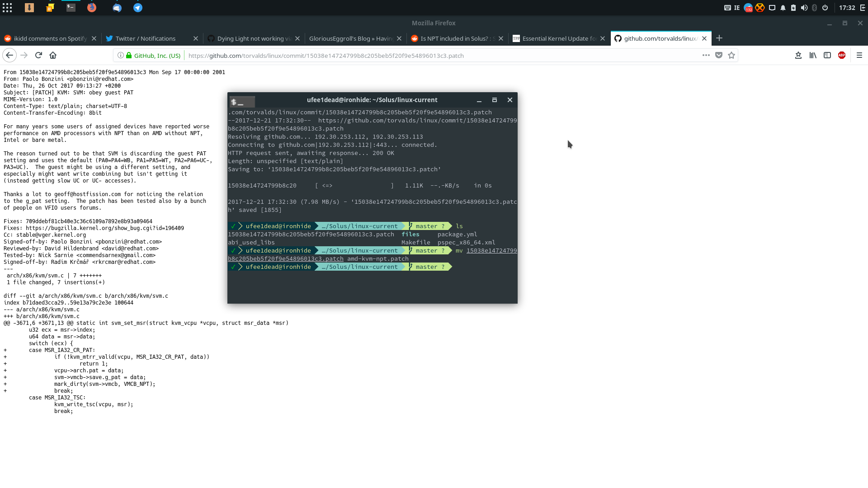Click the Subject line of the patch
The image size is (868, 488).
68,93
